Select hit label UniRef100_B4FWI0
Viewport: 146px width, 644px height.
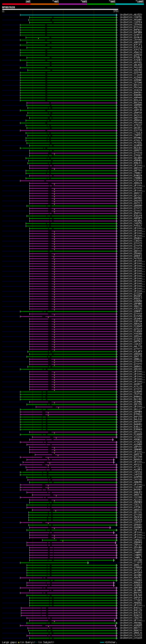[131, 30]
